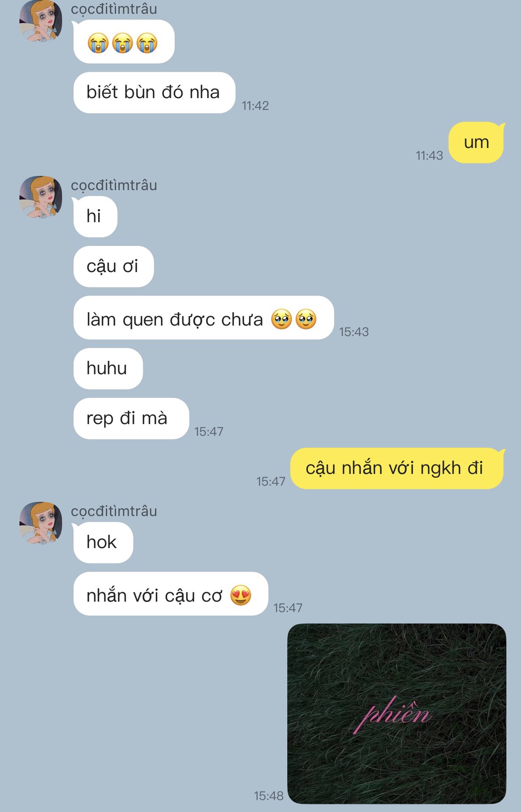Tap the sender name above the emoji message

coord(114,9)
